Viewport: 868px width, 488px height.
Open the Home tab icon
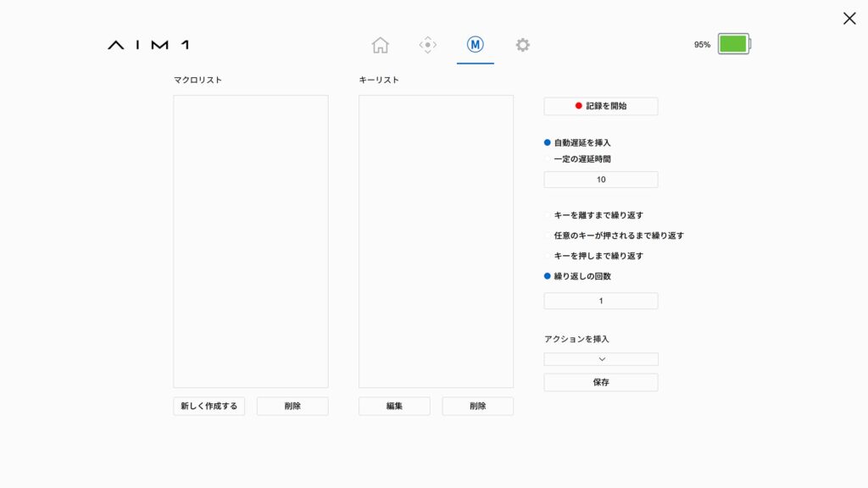pos(381,45)
